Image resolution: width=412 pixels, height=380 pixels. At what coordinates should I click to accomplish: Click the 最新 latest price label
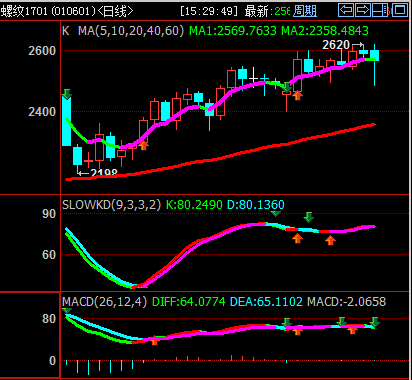(x=256, y=11)
